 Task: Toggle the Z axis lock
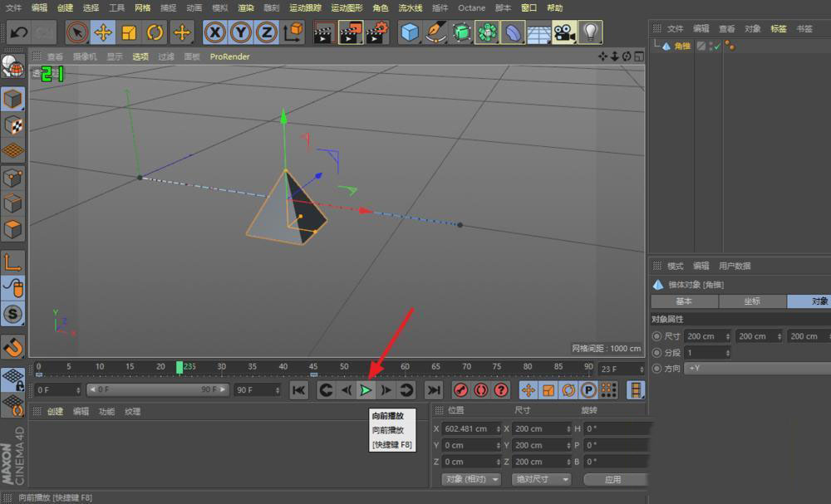pyautogui.click(x=267, y=33)
